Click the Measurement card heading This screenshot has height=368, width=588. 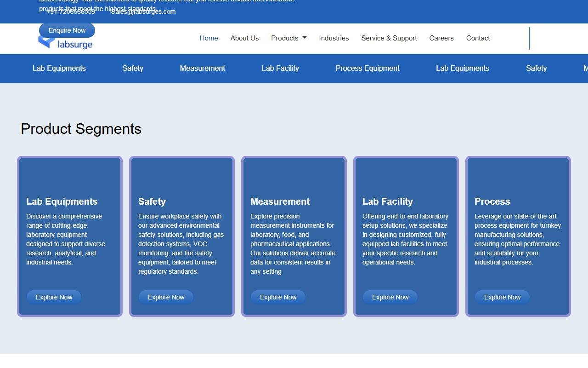(280, 201)
